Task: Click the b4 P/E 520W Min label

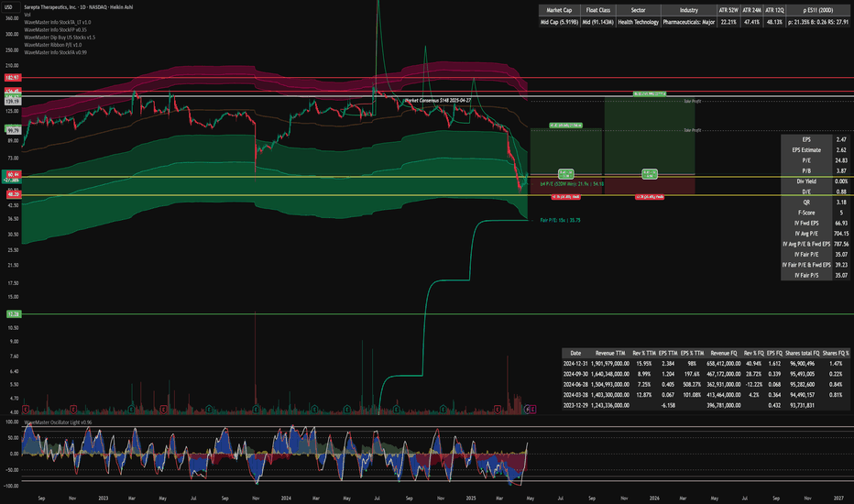Action: pos(572,184)
